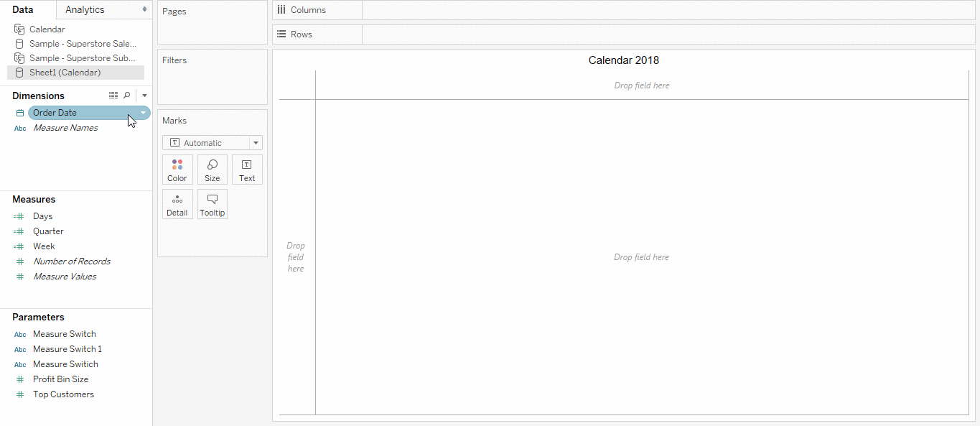The width and height of the screenshot is (980, 426).
Task: Select the Calendar data source icon
Action: [x=18, y=29]
